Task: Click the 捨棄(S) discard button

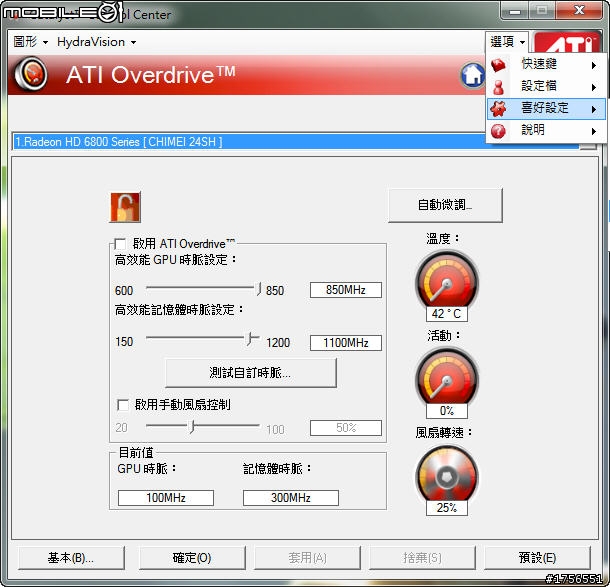Action: point(422,558)
